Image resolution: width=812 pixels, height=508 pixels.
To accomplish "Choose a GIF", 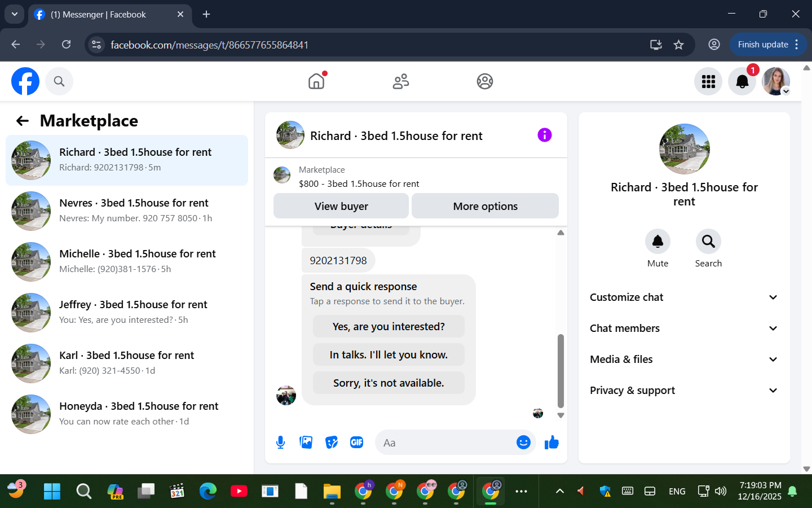I will 357,443.
